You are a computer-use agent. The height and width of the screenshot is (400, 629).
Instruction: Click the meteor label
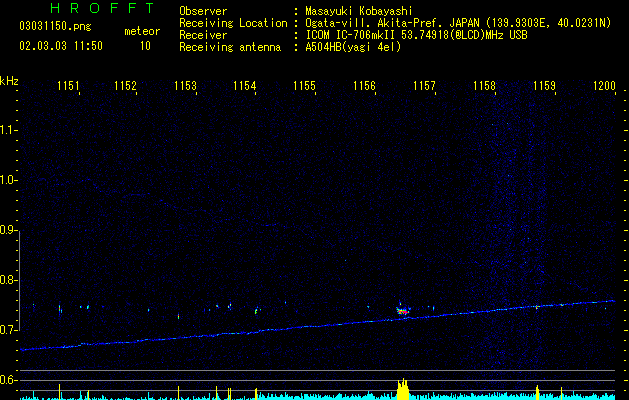142,31
